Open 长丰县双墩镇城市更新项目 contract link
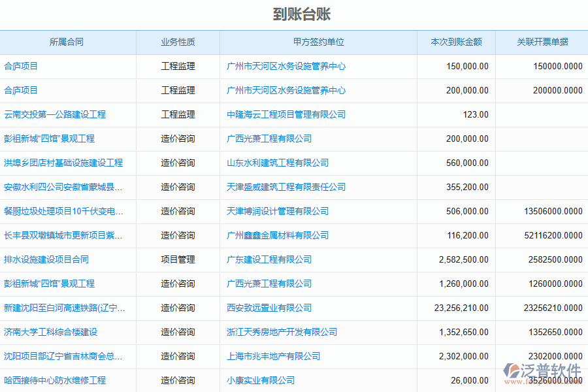 (63, 236)
